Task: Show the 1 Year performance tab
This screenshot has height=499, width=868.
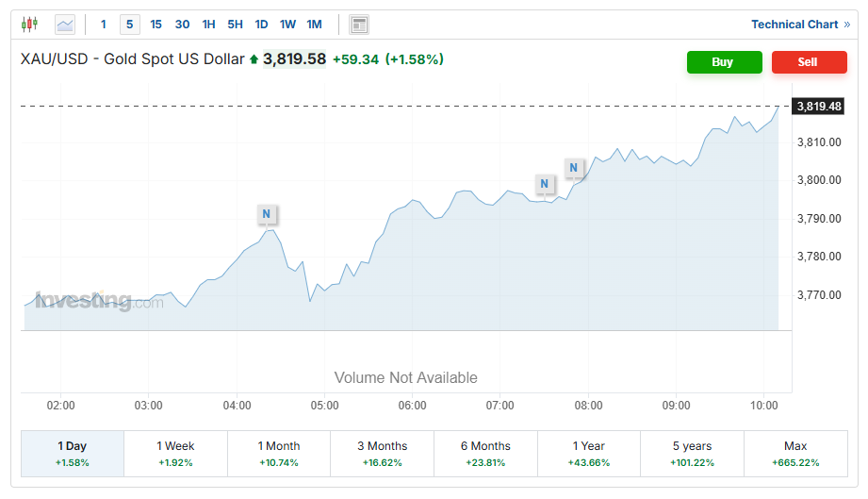Action: [x=589, y=454]
